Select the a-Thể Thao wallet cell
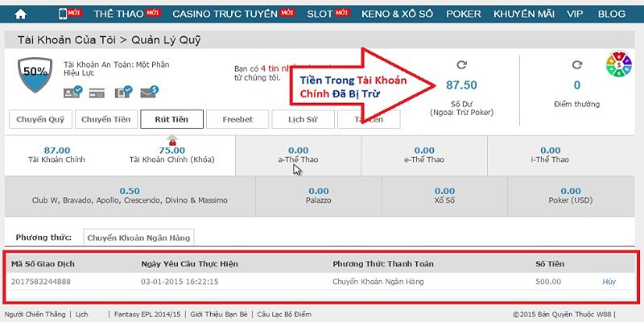The width and height of the screenshot is (644, 322). tap(298, 155)
